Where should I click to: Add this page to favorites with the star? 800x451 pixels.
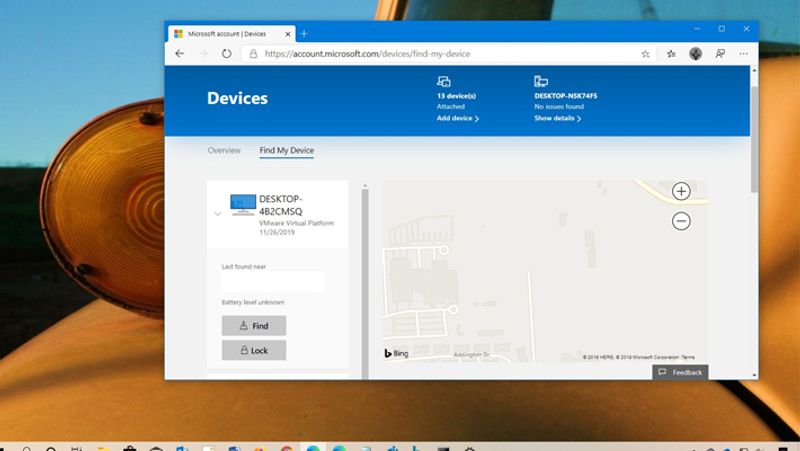[x=645, y=54]
